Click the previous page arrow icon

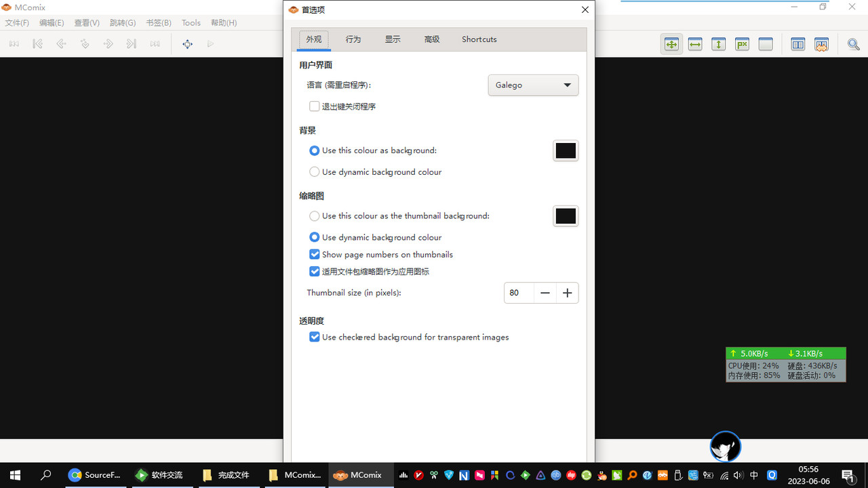click(61, 44)
